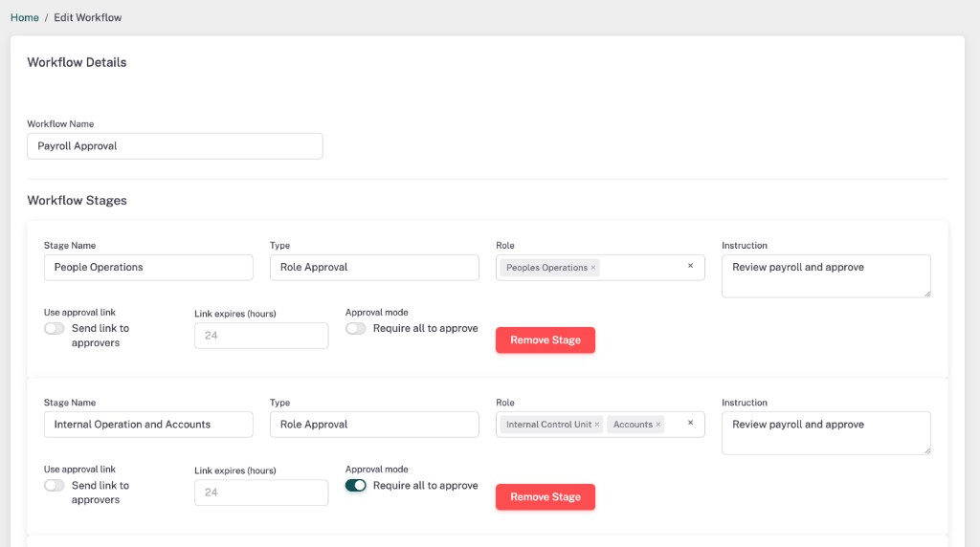Screen dimensions: 980x547
Task: Disable Require all to approve for Internal Operation stage
Action: (x=356, y=485)
